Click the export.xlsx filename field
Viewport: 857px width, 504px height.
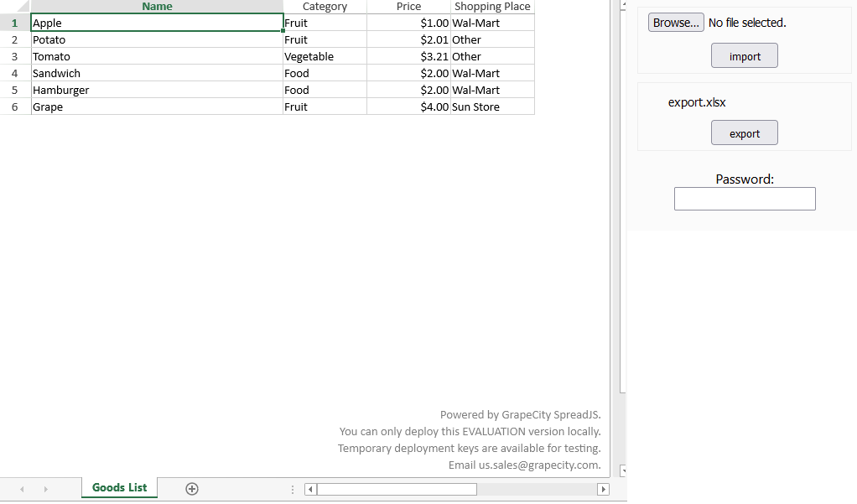pyautogui.click(x=697, y=103)
